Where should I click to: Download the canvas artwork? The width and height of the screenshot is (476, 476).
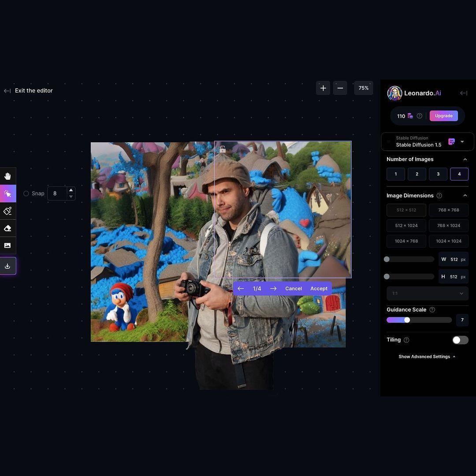[7, 266]
